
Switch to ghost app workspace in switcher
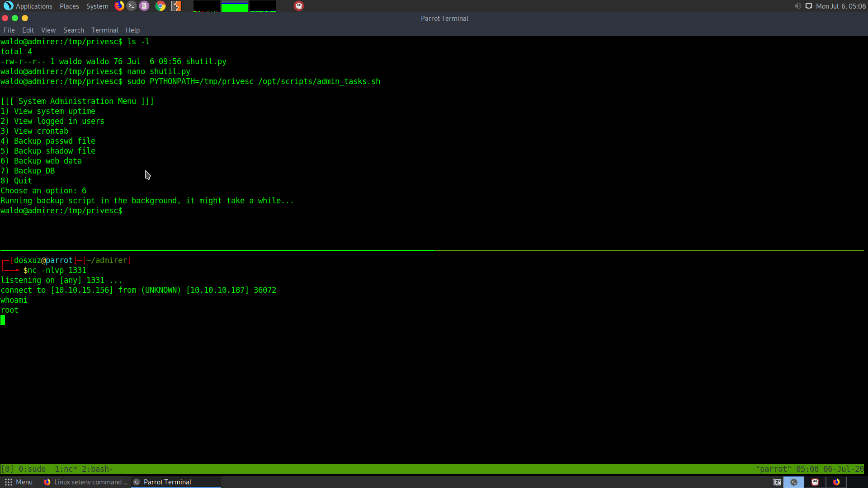click(815, 482)
